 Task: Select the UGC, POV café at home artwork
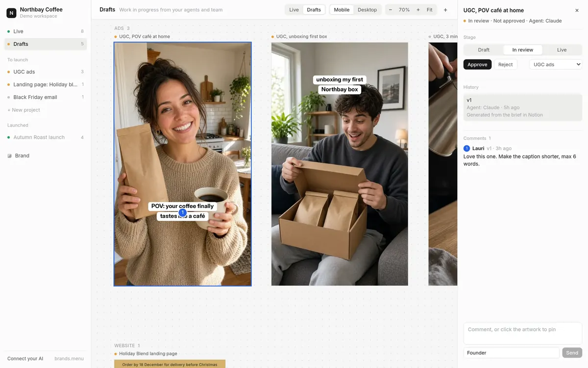(x=183, y=164)
